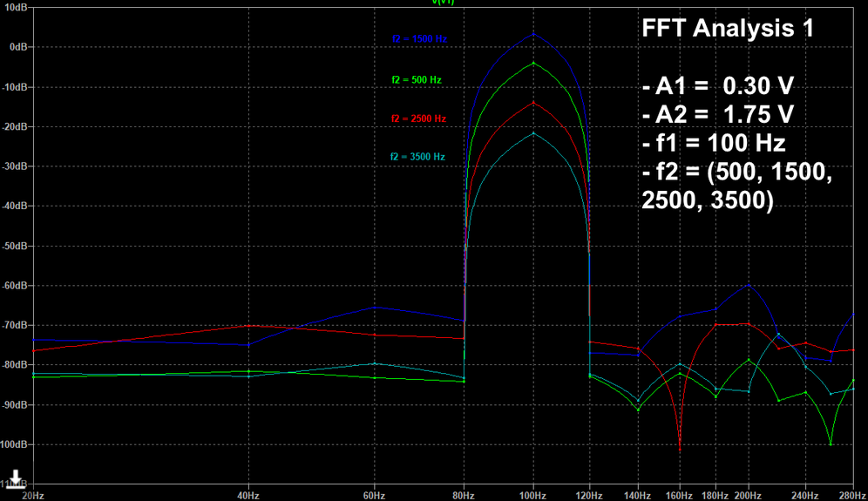Click the -100dB vertical axis label
This screenshot has height=501, width=868.
13,444
